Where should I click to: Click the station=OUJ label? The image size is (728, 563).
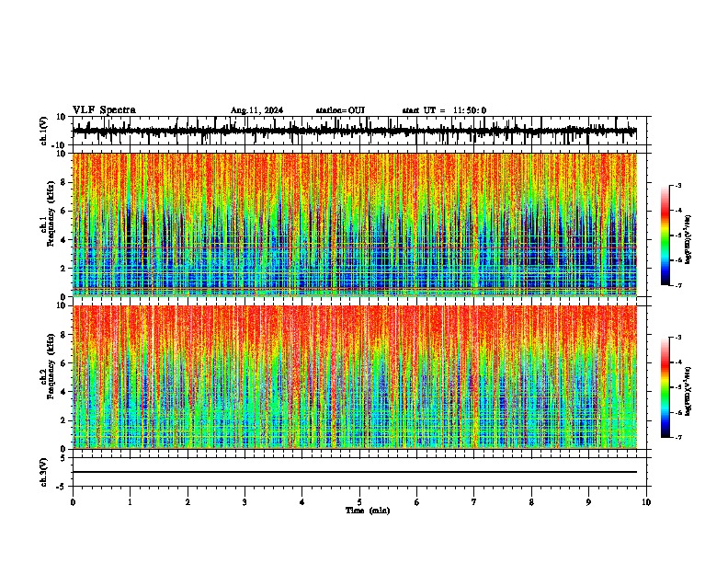pyautogui.click(x=340, y=110)
